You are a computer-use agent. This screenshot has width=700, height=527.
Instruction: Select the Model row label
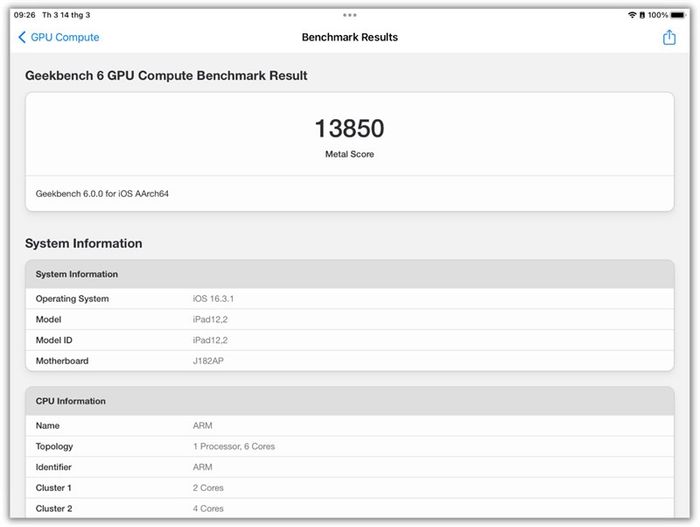(x=48, y=319)
